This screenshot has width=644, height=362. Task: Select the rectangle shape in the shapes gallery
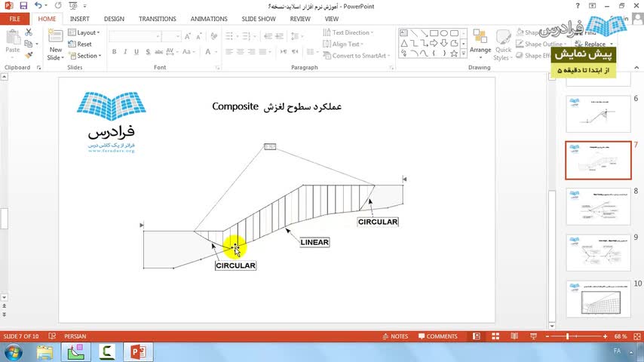(x=434, y=33)
